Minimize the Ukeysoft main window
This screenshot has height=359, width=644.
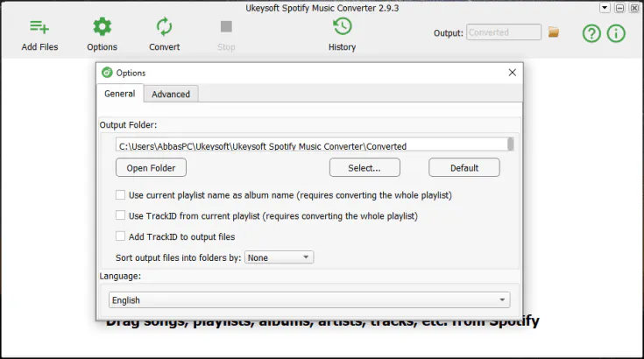tap(619, 8)
